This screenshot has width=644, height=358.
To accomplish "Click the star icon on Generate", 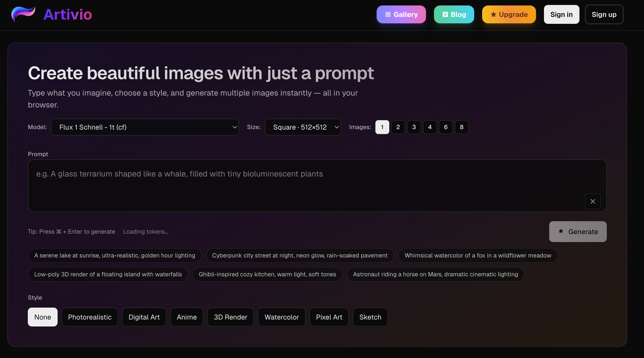I will click(x=561, y=231).
